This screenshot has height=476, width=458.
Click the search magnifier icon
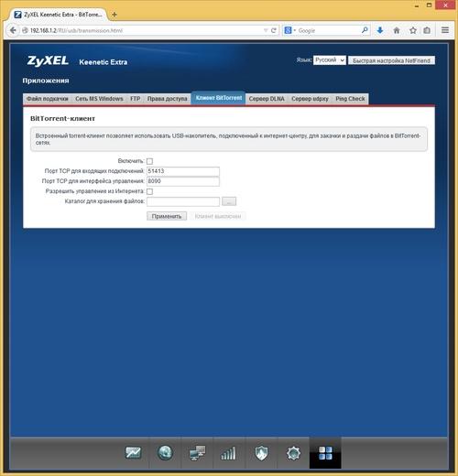365,30
